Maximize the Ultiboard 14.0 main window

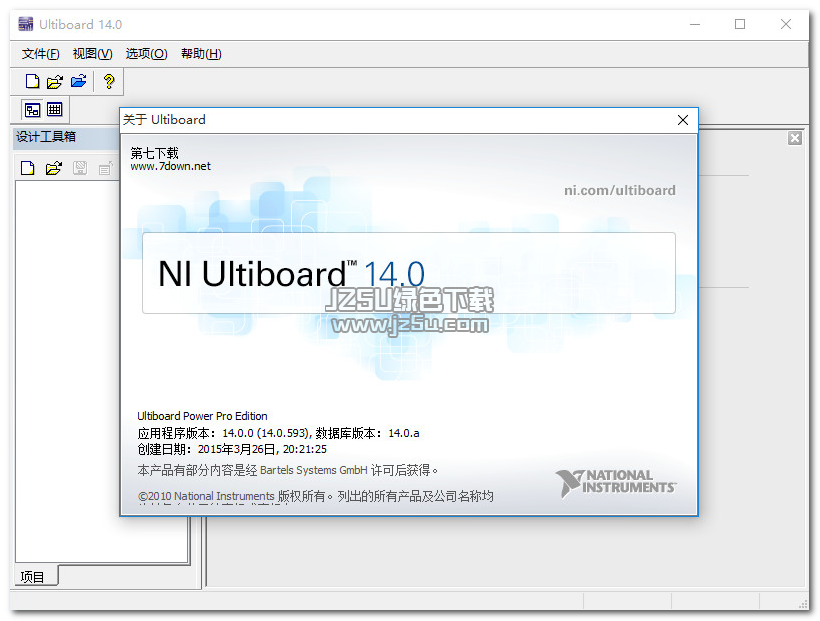click(x=740, y=24)
